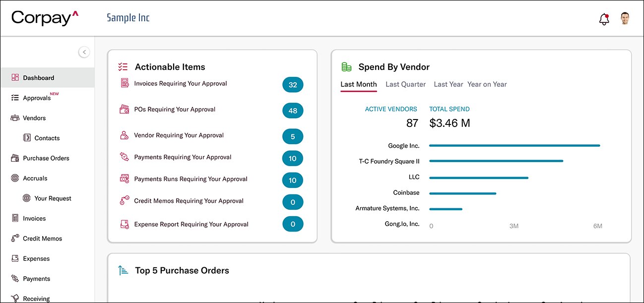Select the Payments sidebar icon
This screenshot has width=644, height=303.
pos(14,278)
